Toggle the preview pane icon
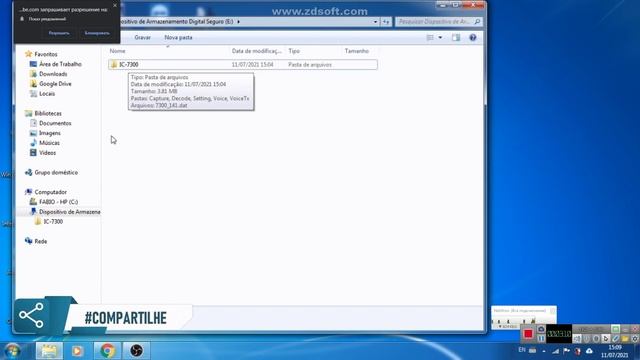640x360 pixels. tap(456, 38)
